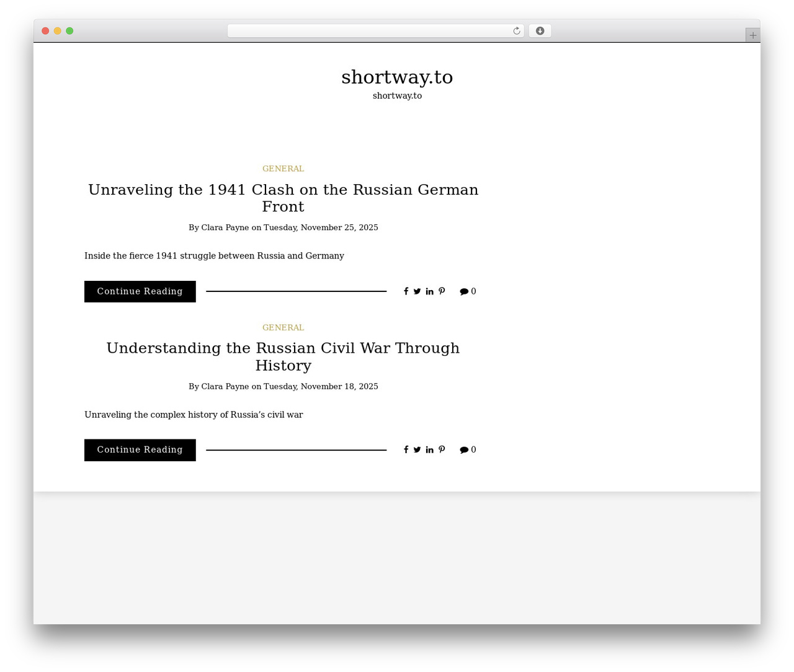Click the browser address bar
Screen dimensions: 794x672
tap(375, 31)
